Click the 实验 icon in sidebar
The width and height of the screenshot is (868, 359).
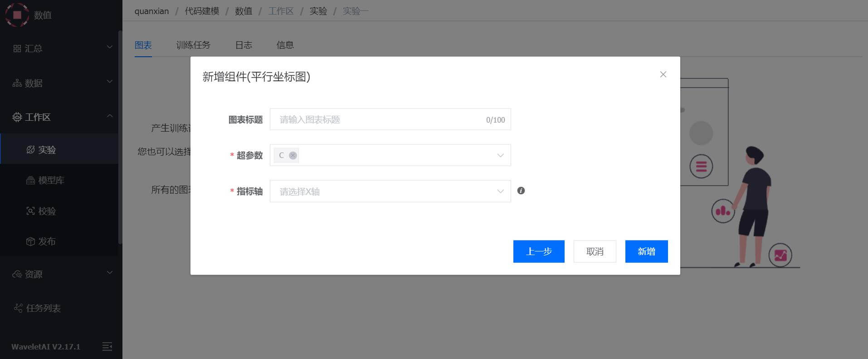coord(30,150)
